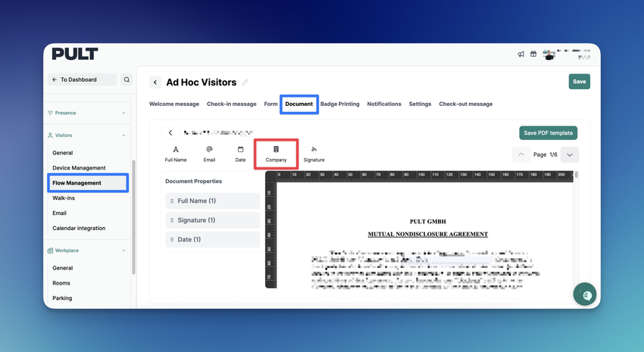Click the To Dashboard button
Screen dimensions: 644x352
(82, 79)
